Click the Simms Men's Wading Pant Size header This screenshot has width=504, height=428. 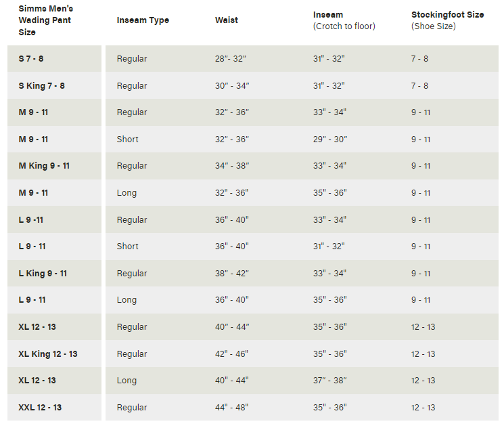pyautogui.click(x=46, y=20)
